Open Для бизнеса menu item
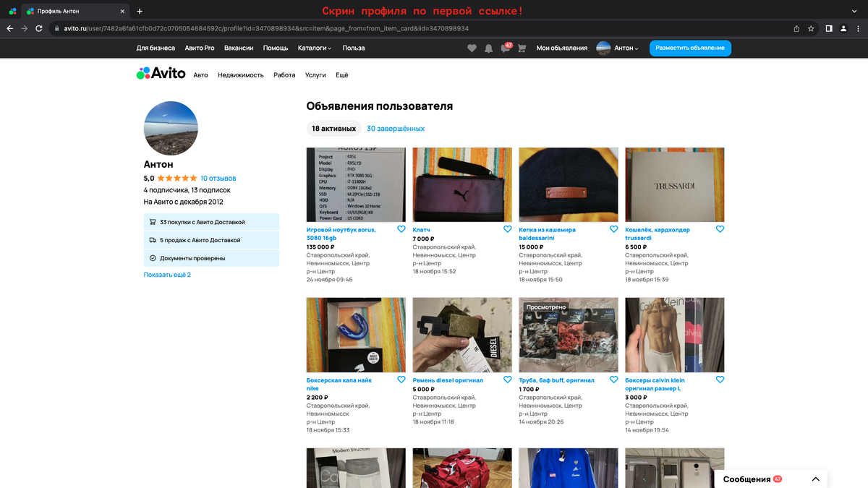 click(x=156, y=48)
